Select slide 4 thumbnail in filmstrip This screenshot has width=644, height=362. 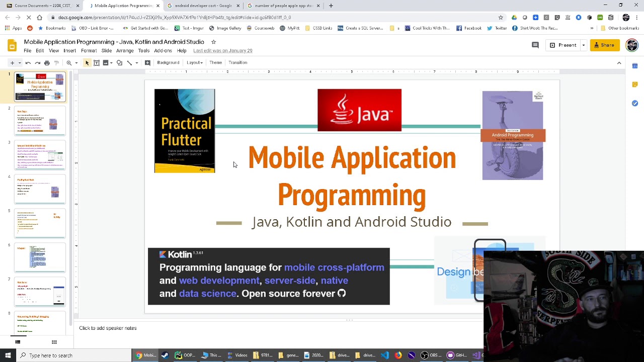[40, 190]
